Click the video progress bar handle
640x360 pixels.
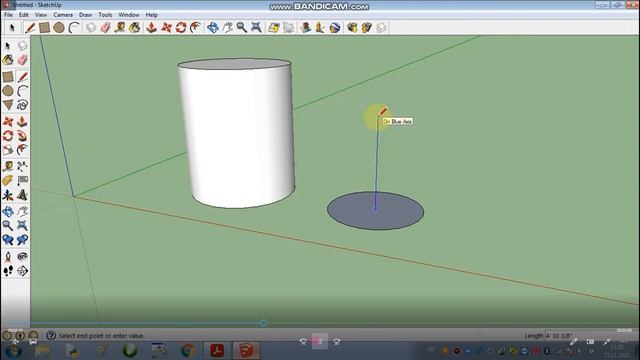pos(263,323)
